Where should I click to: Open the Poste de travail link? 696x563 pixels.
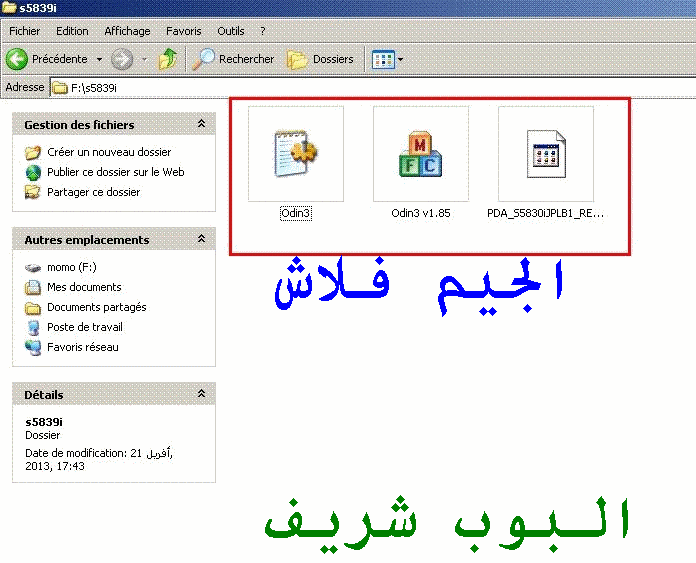pos(85,327)
